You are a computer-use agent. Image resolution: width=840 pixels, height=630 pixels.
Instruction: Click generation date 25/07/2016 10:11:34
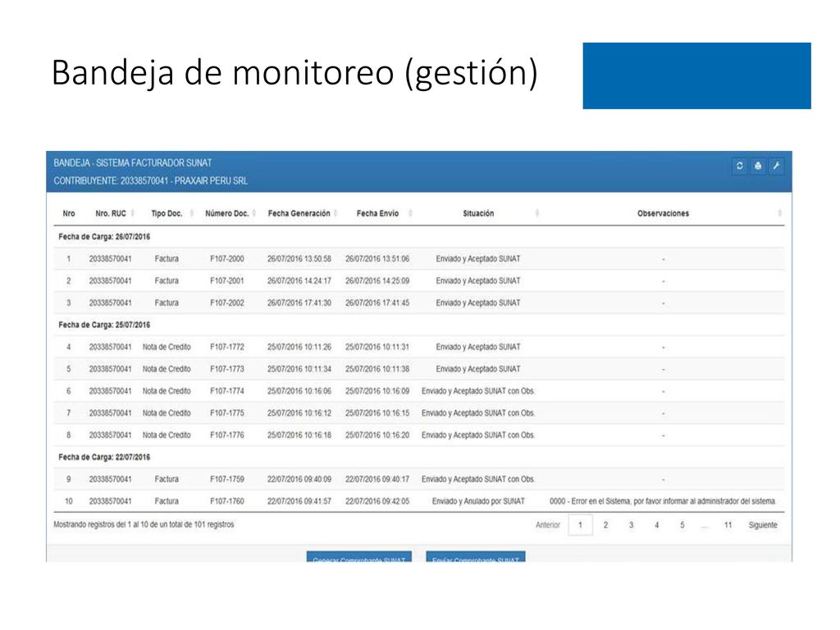click(x=299, y=368)
